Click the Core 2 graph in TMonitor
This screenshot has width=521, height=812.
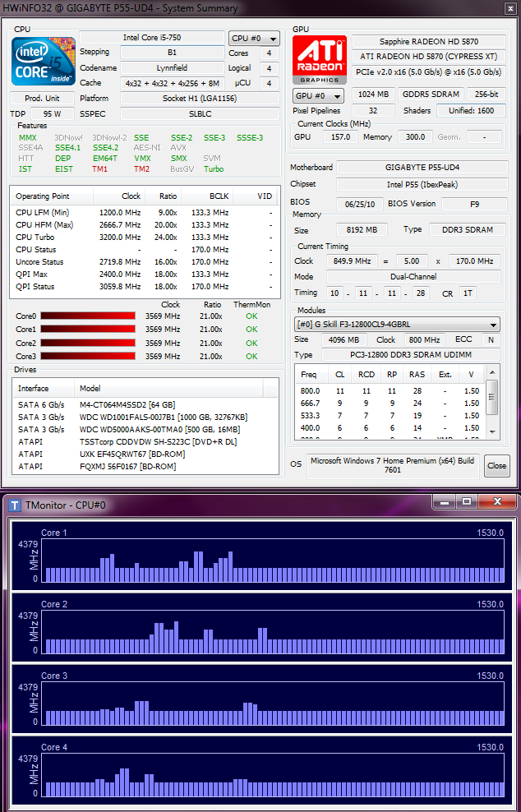coord(272,632)
